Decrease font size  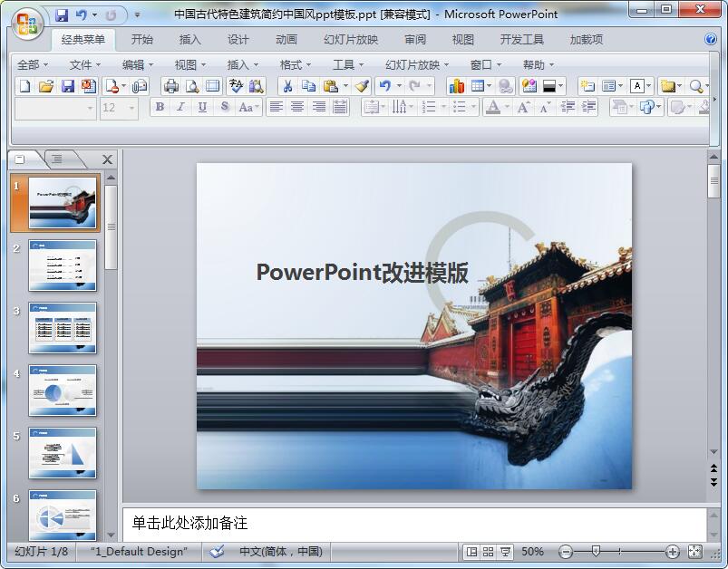click(545, 108)
